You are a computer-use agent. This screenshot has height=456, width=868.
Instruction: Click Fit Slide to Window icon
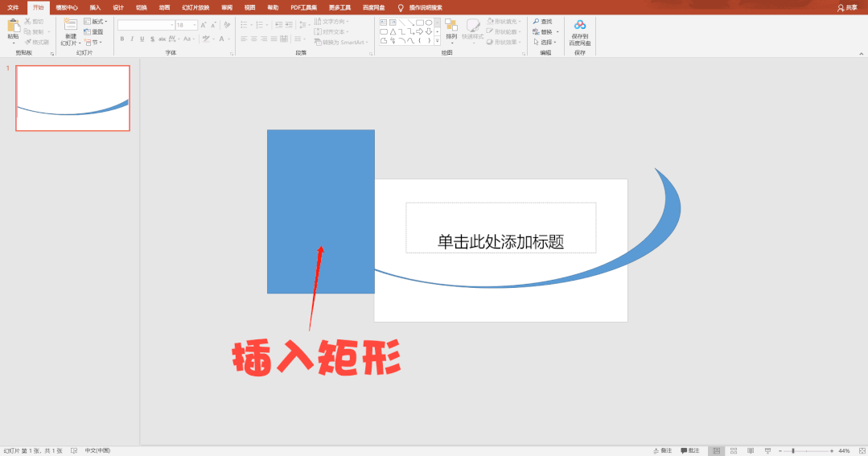(862, 451)
